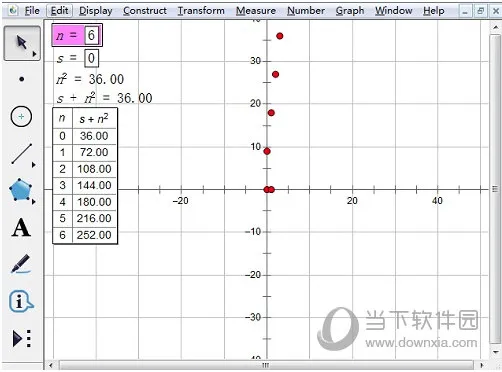Screen dimensions: 502x372
Task: Open the Graph menu
Action: (350, 11)
